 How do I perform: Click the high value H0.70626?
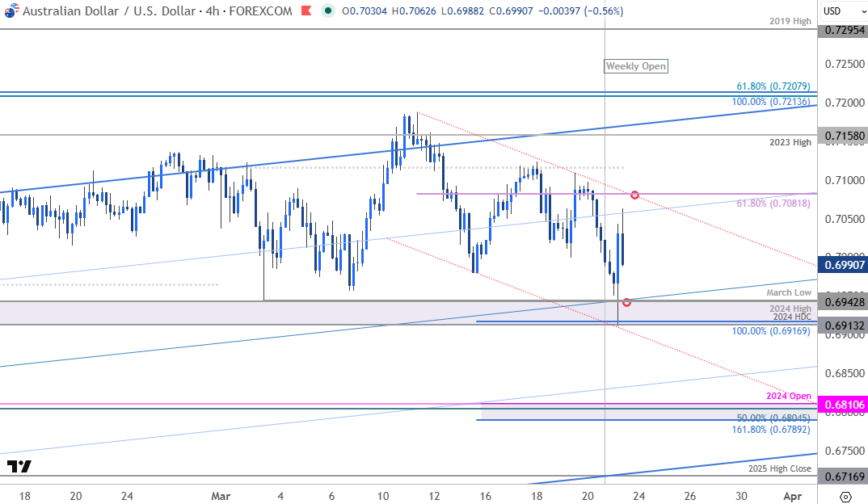[415, 11]
